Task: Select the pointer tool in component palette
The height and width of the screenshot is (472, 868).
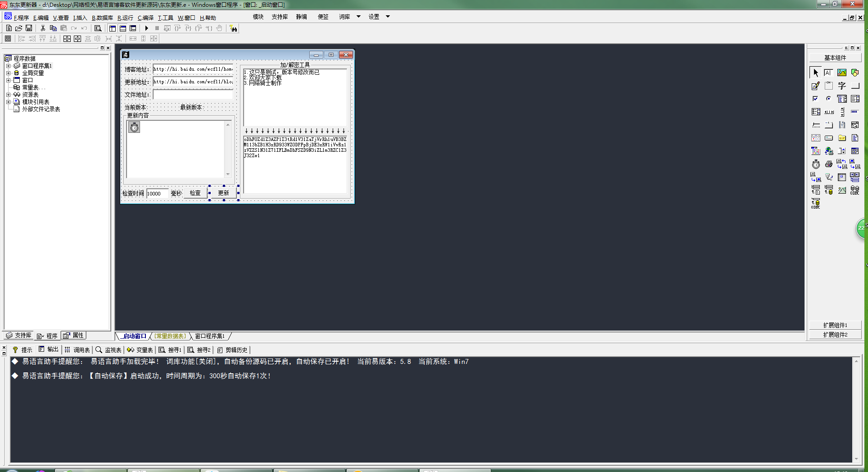Action: 816,73
